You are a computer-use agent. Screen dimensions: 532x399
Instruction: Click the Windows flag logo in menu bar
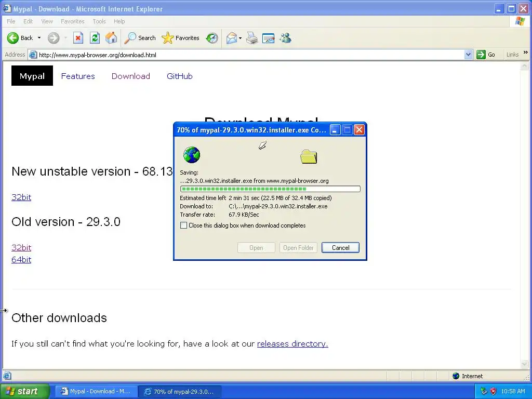520,21
